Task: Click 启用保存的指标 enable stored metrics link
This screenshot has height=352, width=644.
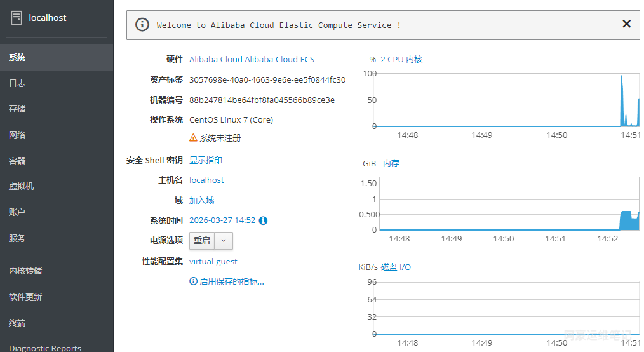Action: point(232,281)
